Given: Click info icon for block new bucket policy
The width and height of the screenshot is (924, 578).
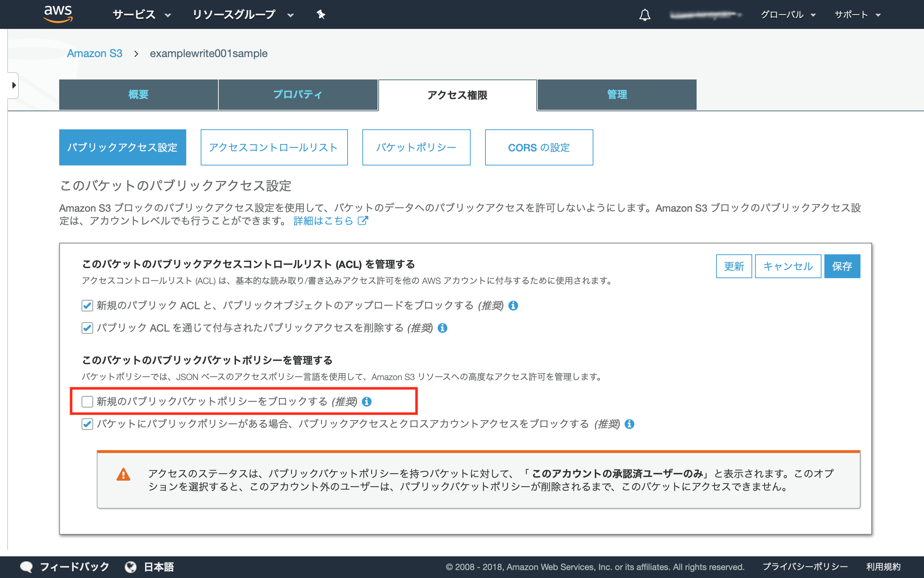Looking at the screenshot, I should click(367, 401).
